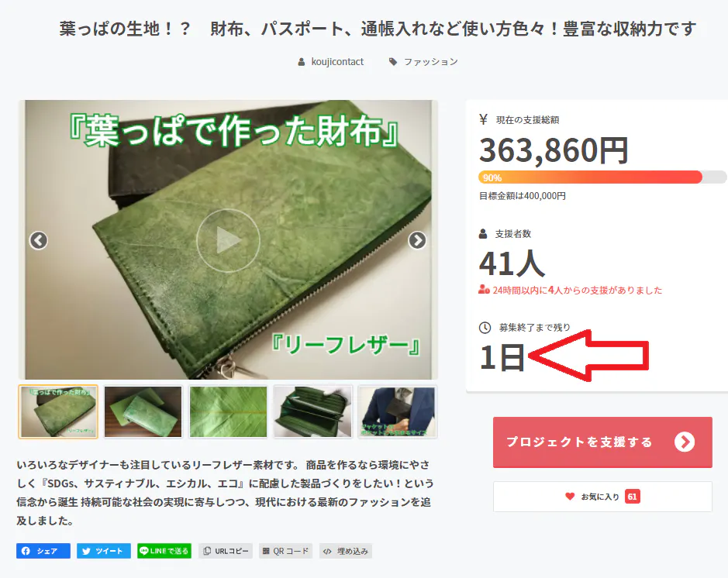
Task: Copy the project URL
Action: [x=226, y=551]
